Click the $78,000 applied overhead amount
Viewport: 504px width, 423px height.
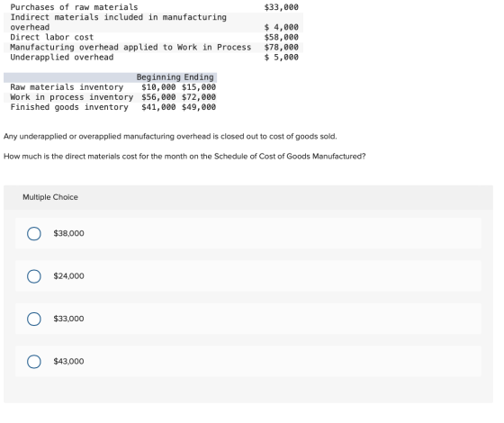click(281, 47)
